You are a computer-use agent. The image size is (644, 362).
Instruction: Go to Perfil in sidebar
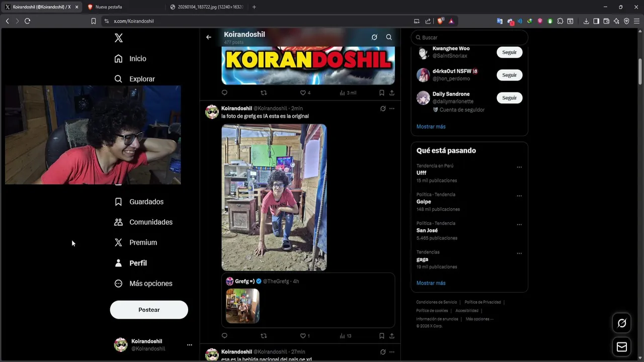(130, 263)
